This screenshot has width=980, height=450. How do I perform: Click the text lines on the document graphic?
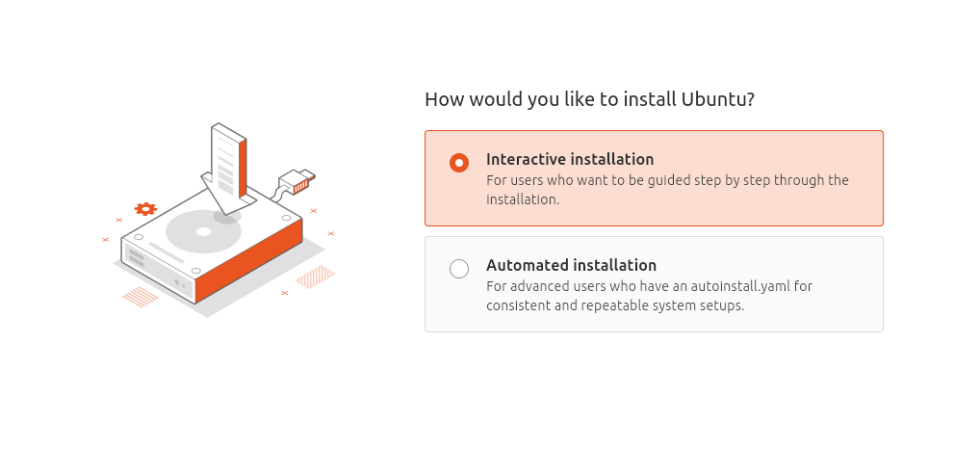[x=225, y=165]
